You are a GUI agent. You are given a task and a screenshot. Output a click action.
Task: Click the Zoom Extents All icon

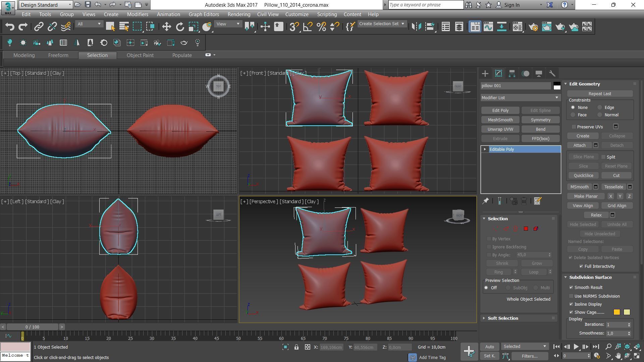[x=637, y=347]
